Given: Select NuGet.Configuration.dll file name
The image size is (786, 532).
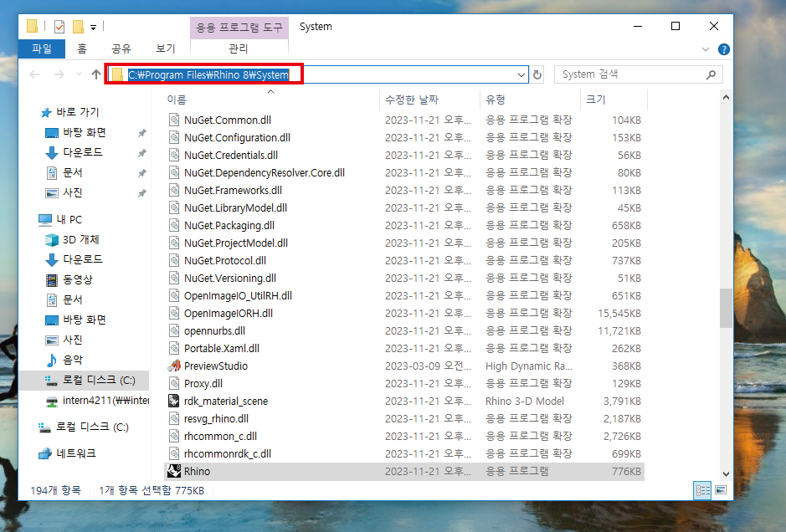Looking at the screenshot, I should pos(237,138).
